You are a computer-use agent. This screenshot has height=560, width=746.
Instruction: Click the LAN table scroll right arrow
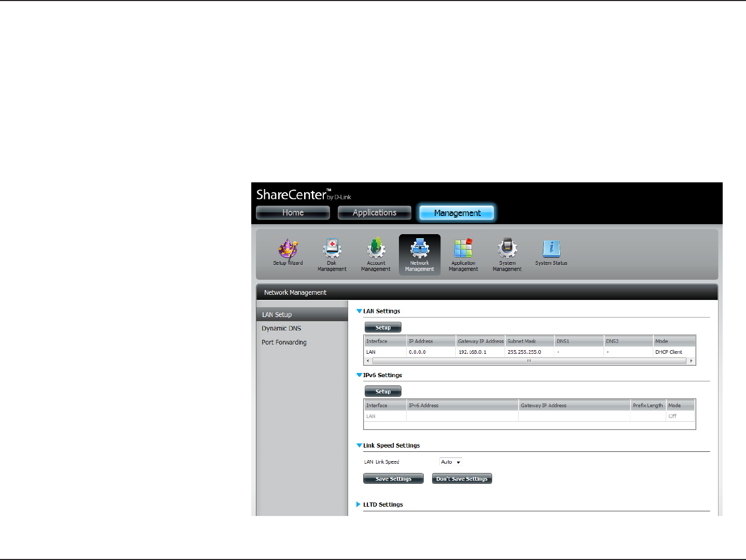pos(691,361)
